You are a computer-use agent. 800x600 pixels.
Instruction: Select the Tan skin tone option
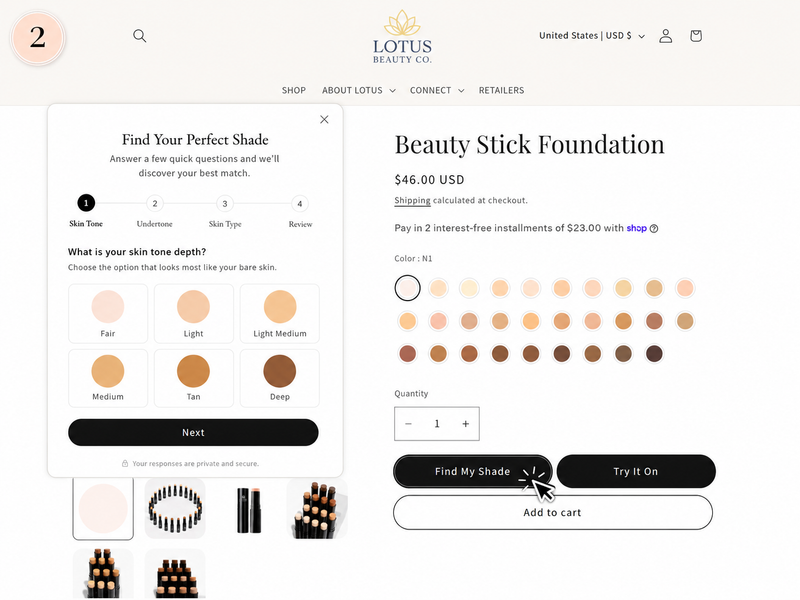(193, 378)
